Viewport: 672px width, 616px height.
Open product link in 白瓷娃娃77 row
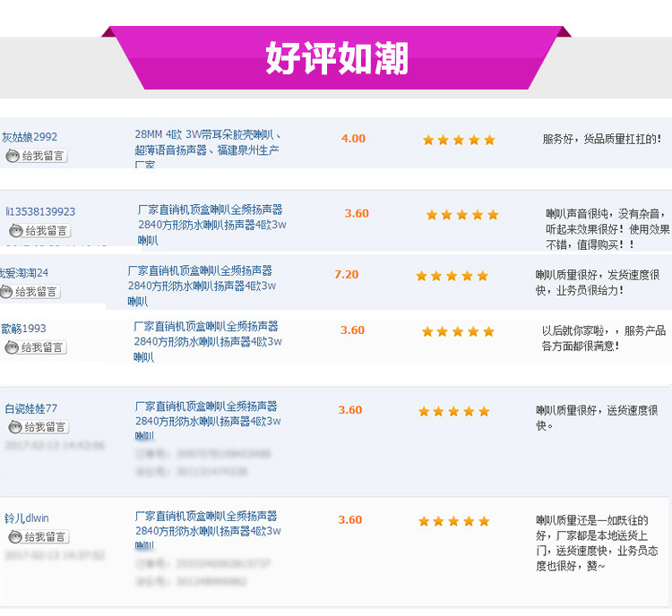click(208, 420)
